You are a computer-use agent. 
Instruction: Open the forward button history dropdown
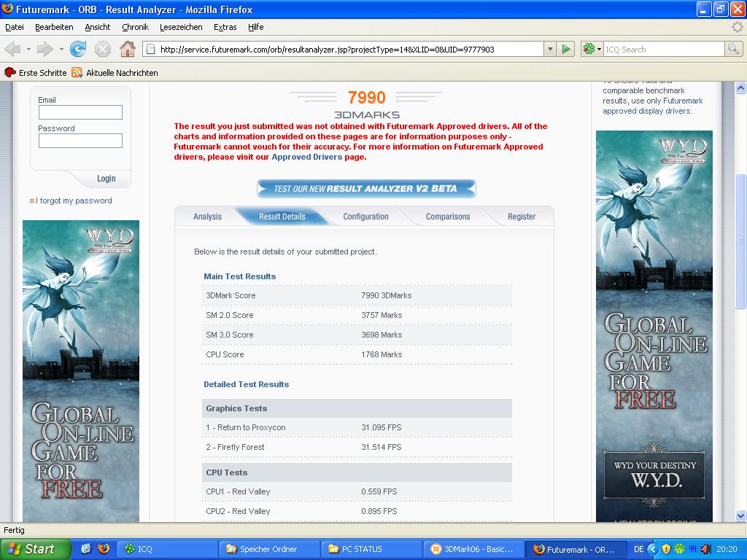[x=61, y=49]
